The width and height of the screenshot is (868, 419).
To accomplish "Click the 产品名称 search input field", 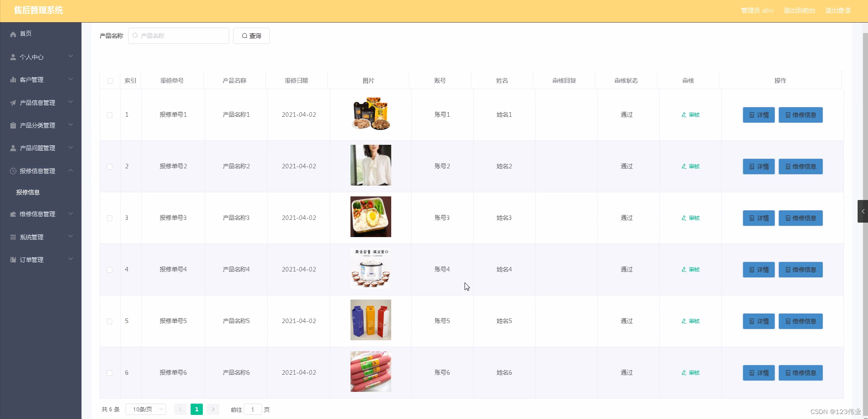I will tap(179, 36).
